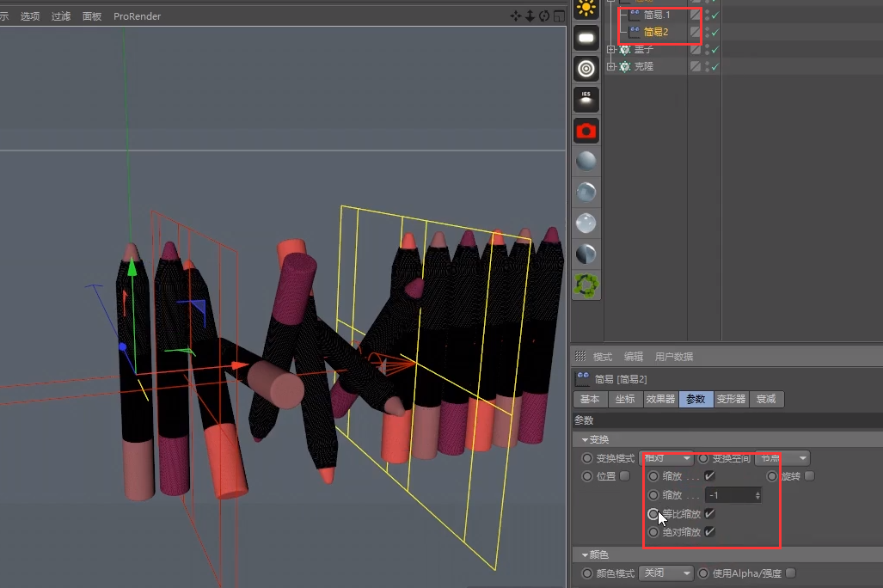Open the ProRender viewport menu

click(137, 16)
